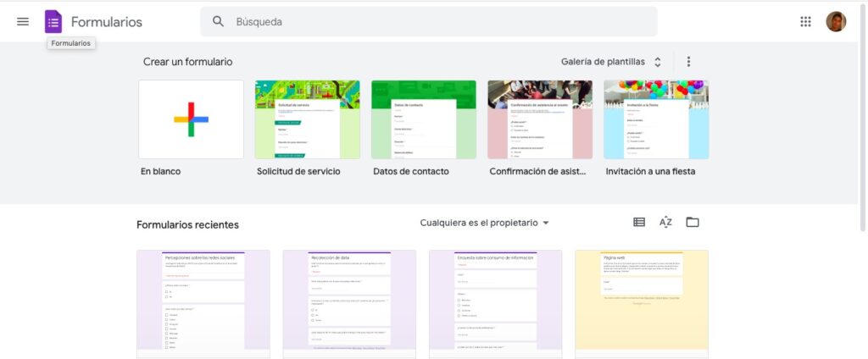Open the Google apps grid
The width and height of the screenshot is (868, 359).
[x=805, y=22]
